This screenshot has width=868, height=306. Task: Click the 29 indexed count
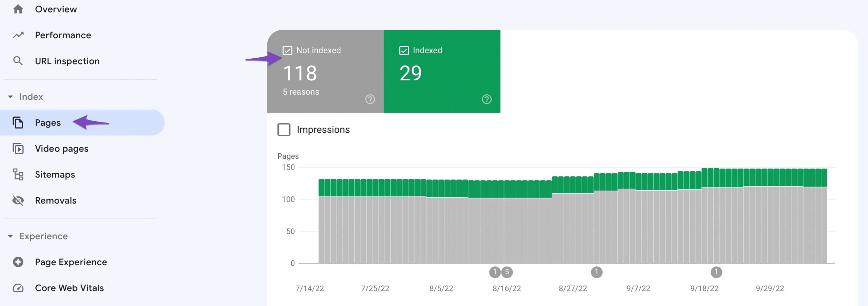click(x=410, y=73)
